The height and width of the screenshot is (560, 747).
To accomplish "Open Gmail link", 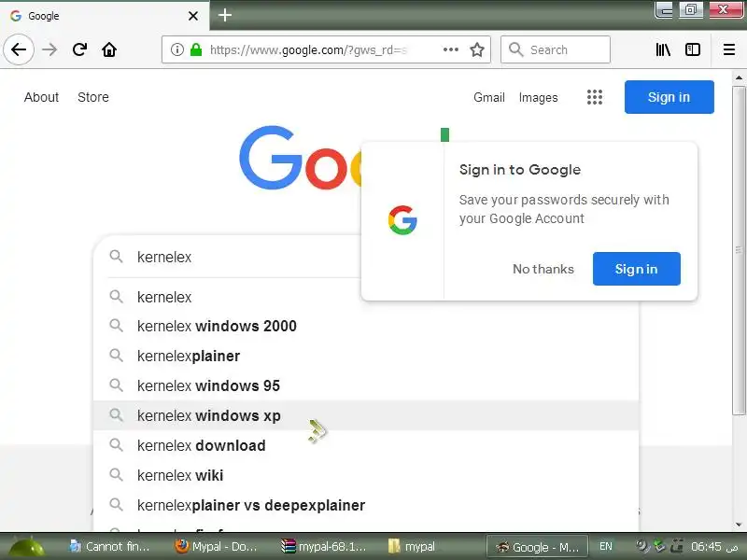I will pyautogui.click(x=488, y=97).
